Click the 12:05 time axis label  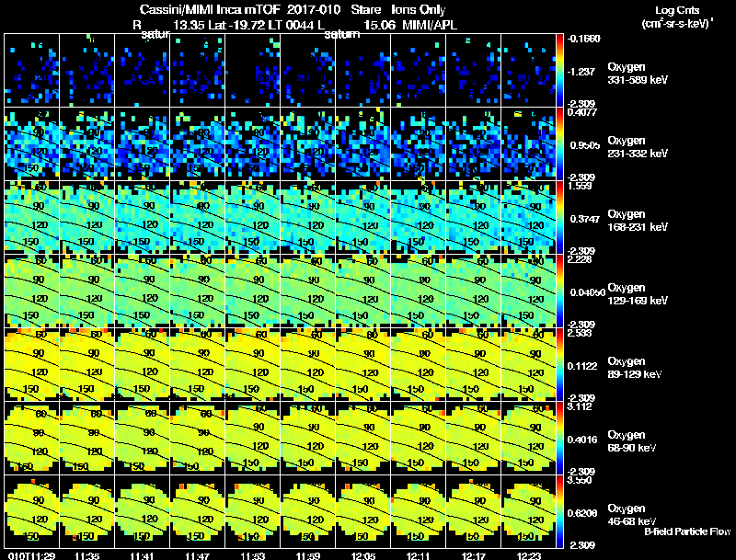tap(362, 556)
